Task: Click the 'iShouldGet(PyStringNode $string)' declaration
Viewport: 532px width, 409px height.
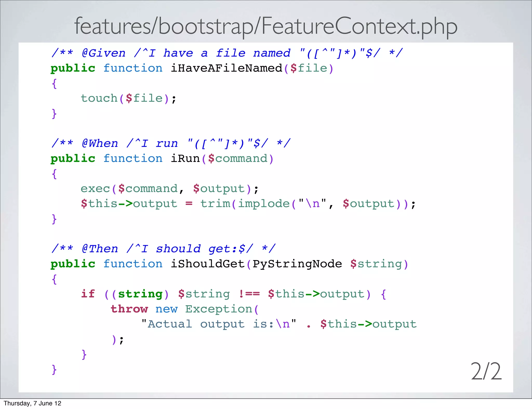Action: coord(230,264)
